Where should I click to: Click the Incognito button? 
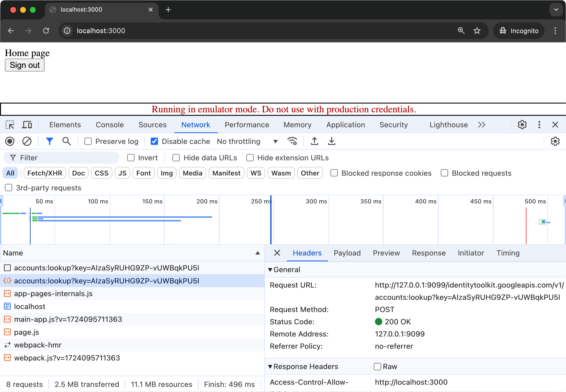[519, 31]
